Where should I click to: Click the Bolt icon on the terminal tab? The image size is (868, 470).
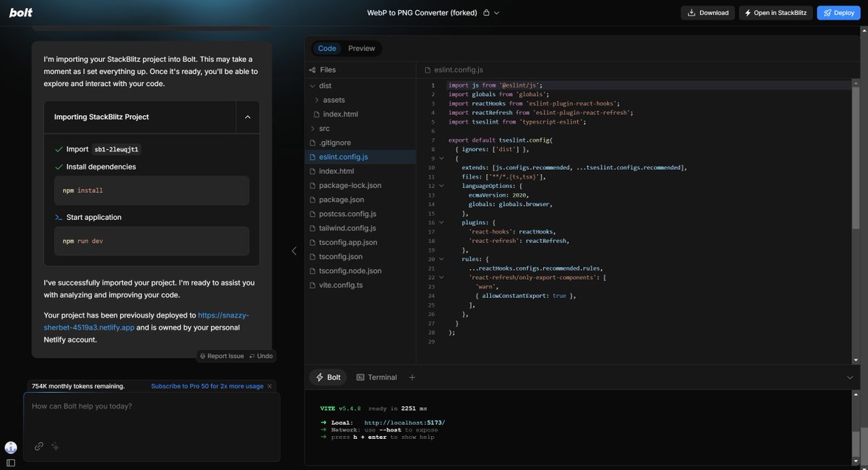320,377
